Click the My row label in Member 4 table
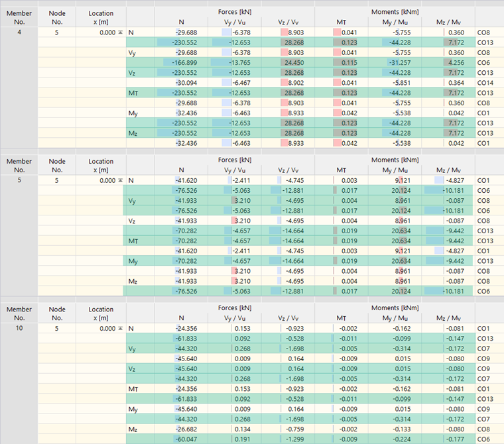 (x=133, y=113)
